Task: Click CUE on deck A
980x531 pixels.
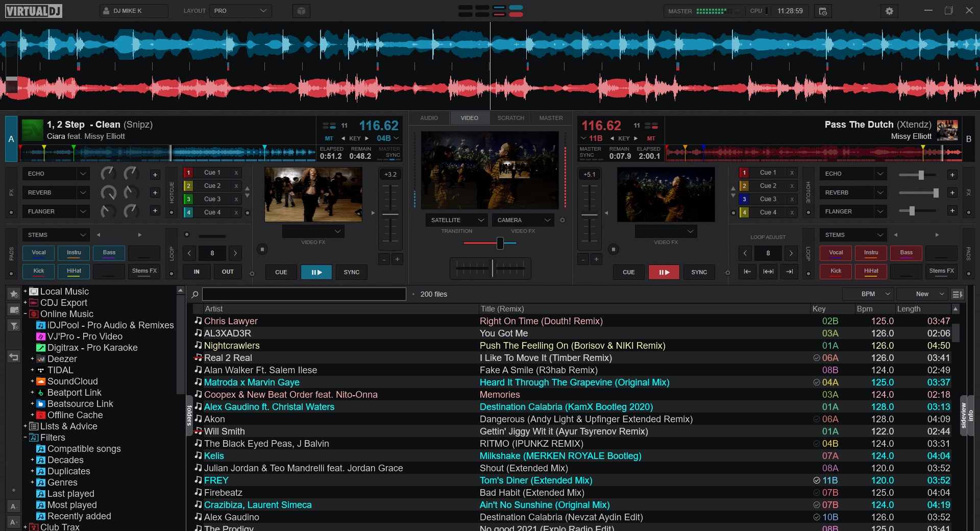Action: (x=281, y=272)
